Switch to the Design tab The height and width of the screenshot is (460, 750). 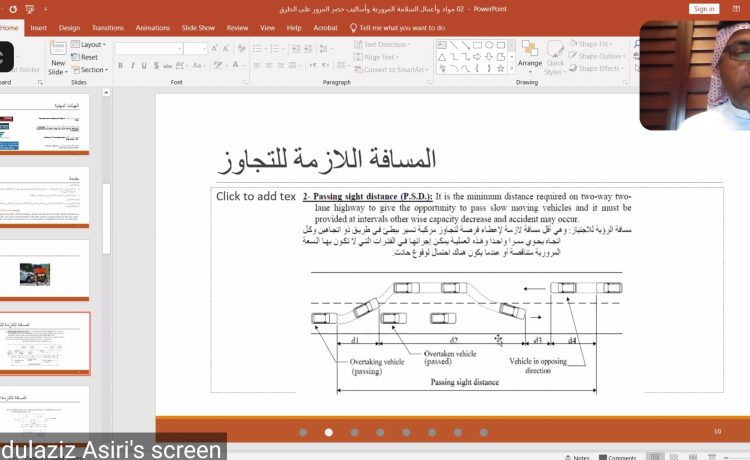pyautogui.click(x=69, y=28)
